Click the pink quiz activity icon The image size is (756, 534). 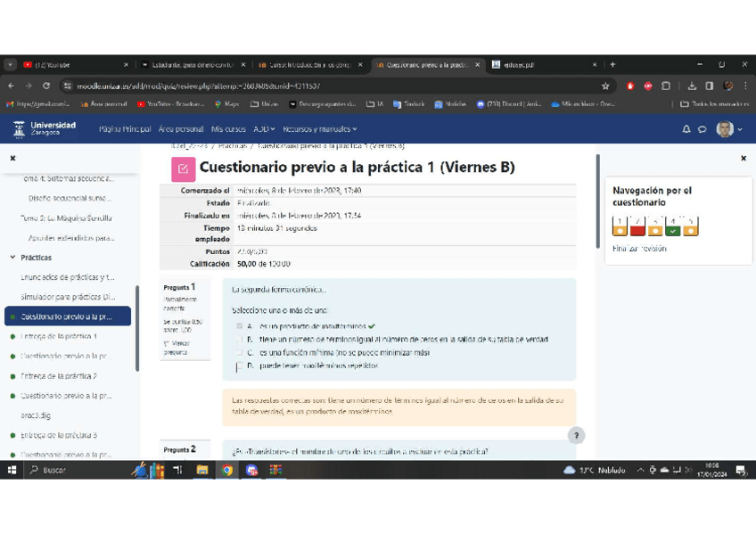tap(184, 169)
